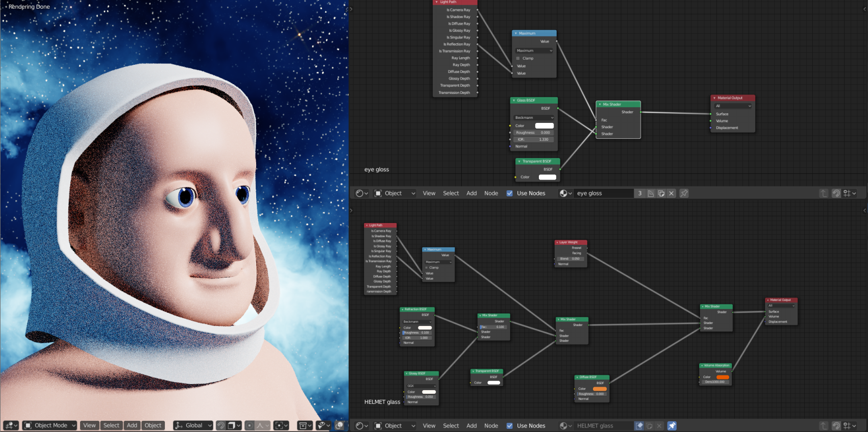Open the lower node editor Object shader type dropdown

395,426
